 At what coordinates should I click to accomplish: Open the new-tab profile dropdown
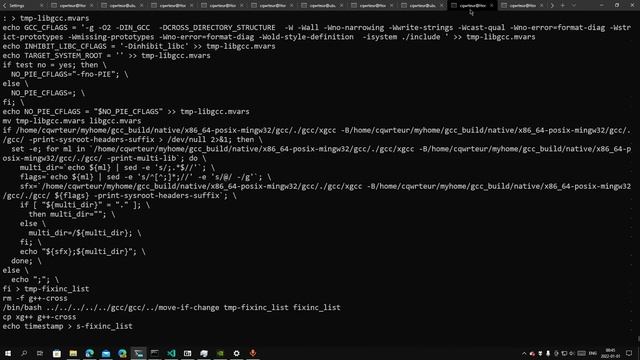tap(574, 6)
